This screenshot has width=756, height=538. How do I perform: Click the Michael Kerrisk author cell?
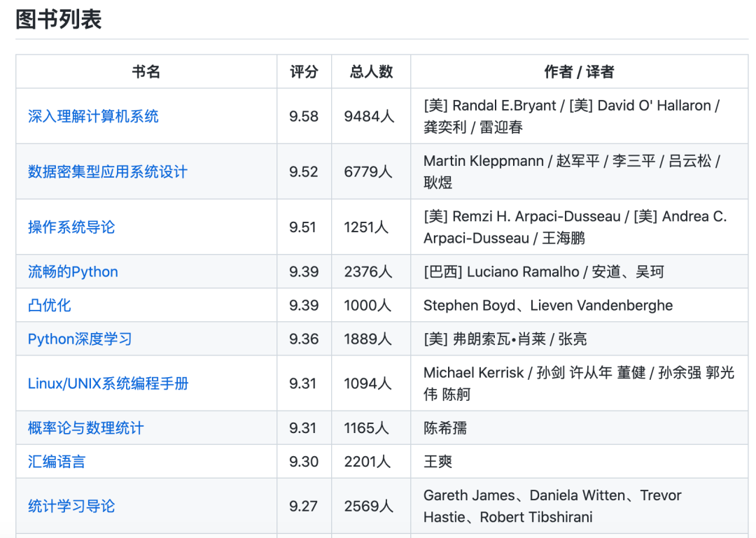(x=579, y=383)
